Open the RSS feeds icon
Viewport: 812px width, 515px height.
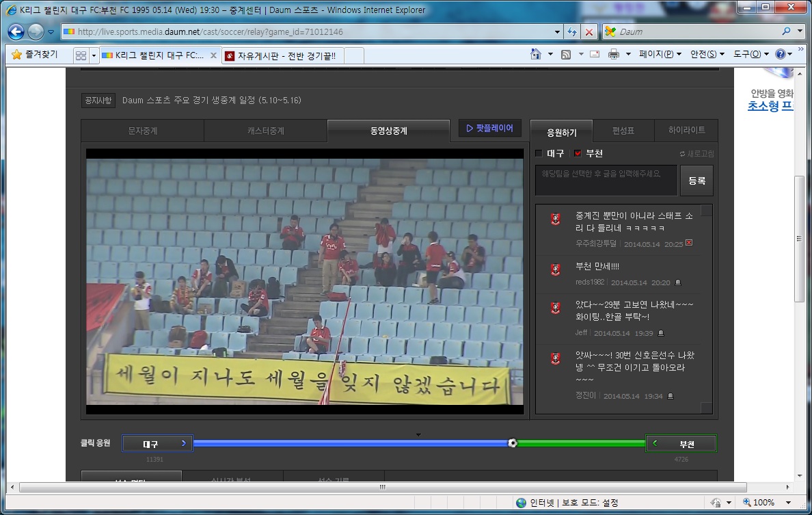(x=566, y=55)
